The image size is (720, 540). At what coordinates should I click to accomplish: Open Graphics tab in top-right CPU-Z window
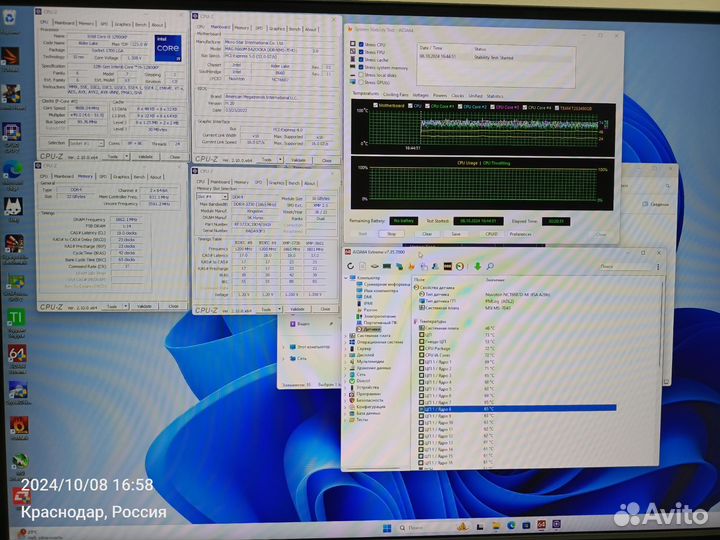click(277, 28)
